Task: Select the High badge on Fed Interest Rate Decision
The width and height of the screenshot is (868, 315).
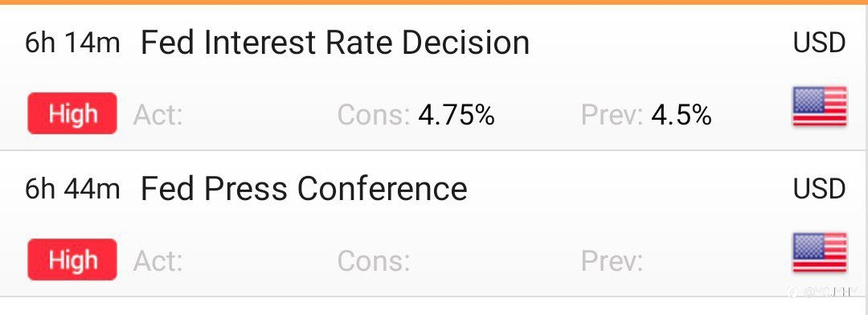Action: click(72, 113)
